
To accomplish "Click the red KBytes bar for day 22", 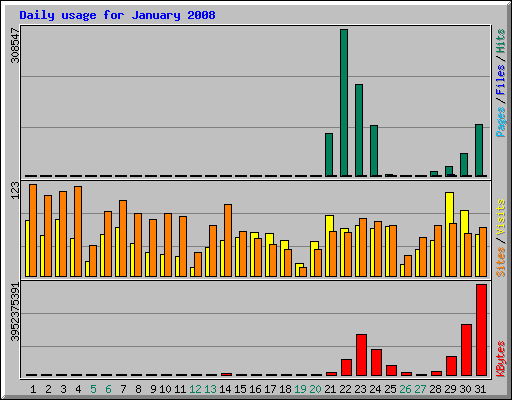I will click(346, 367).
